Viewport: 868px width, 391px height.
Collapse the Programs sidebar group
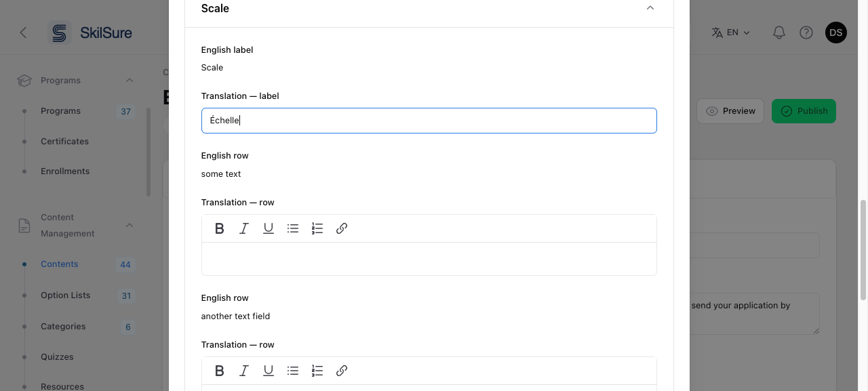coord(130,81)
